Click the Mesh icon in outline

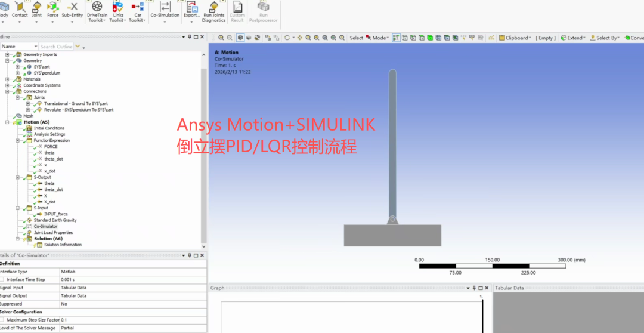click(19, 116)
